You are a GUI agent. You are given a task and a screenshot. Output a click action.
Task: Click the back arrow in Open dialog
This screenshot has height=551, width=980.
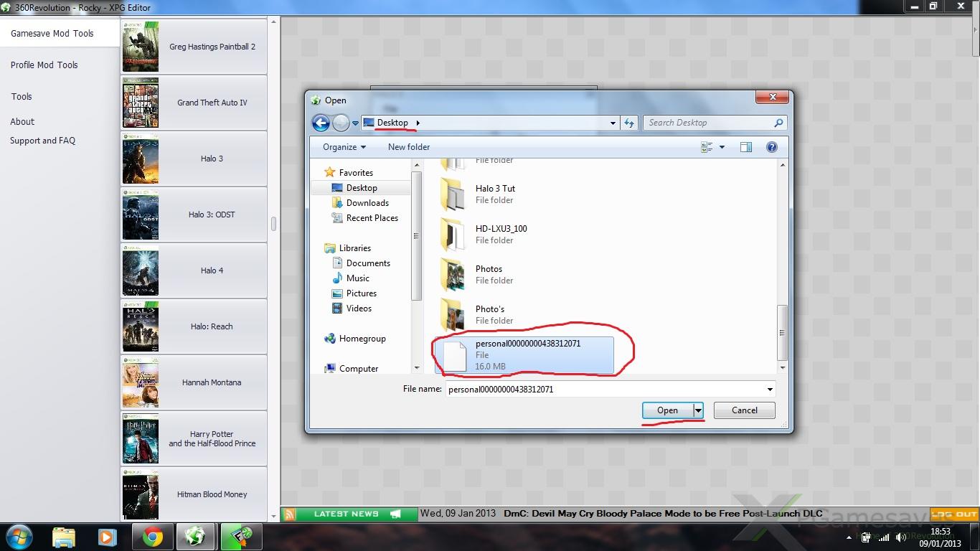(x=321, y=123)
